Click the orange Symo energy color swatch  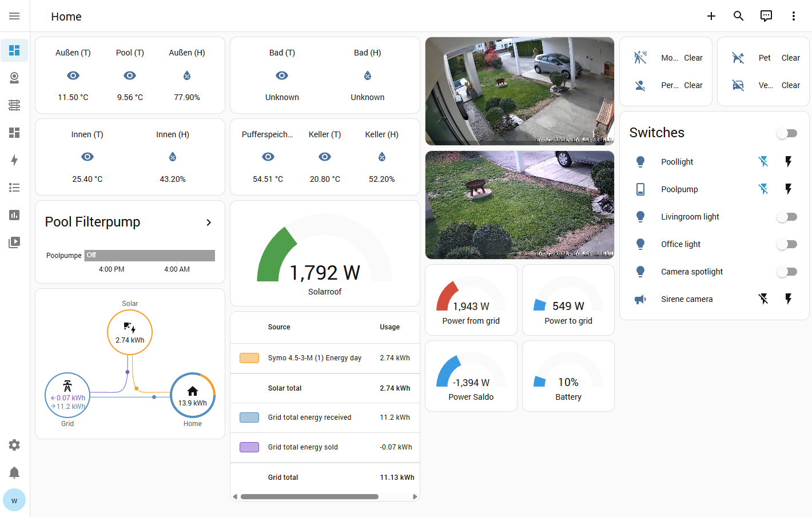pos(249,358)
